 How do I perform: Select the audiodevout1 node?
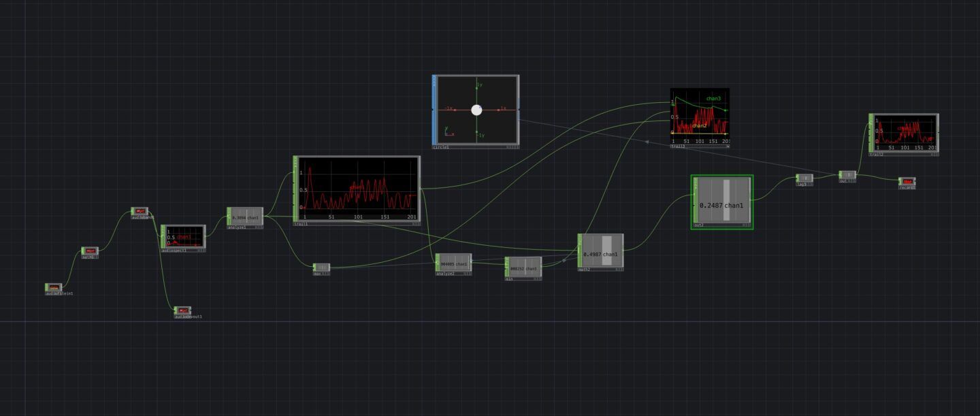pyautogui.click(x=182, y=310)
